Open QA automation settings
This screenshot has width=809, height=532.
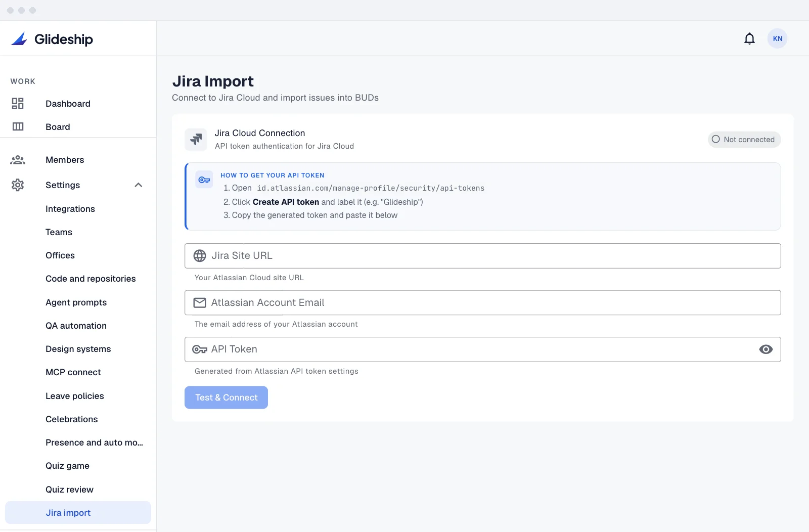[76, 326]
